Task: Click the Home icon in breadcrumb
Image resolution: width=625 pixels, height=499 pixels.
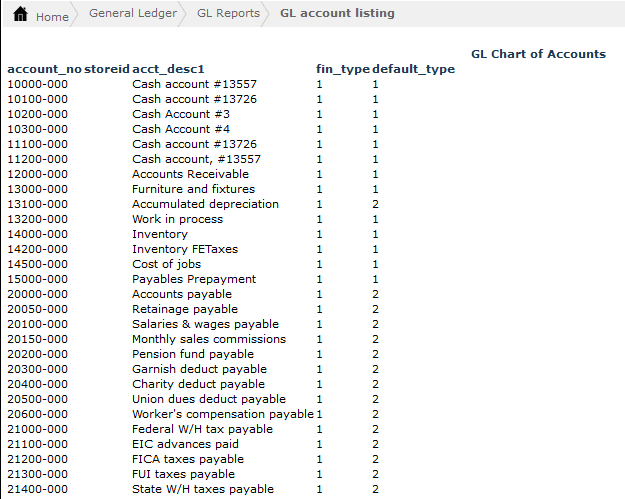Action: 20,15
